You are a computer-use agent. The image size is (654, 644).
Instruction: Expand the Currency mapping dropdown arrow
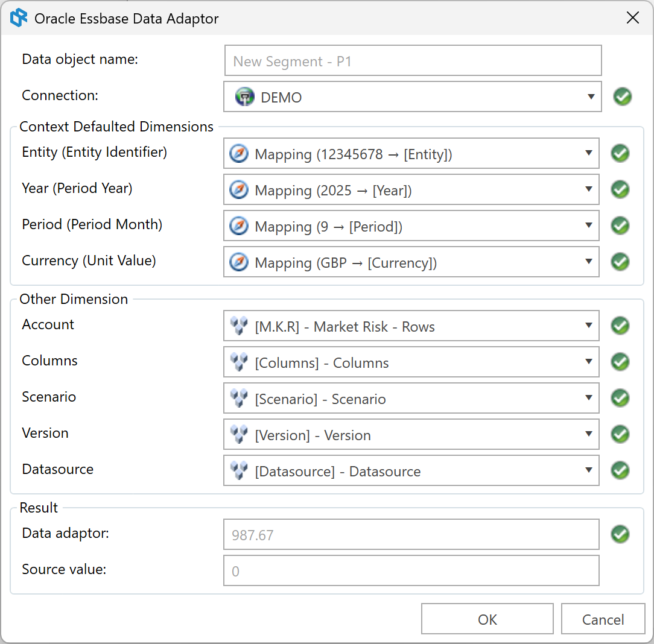[589, 262]
